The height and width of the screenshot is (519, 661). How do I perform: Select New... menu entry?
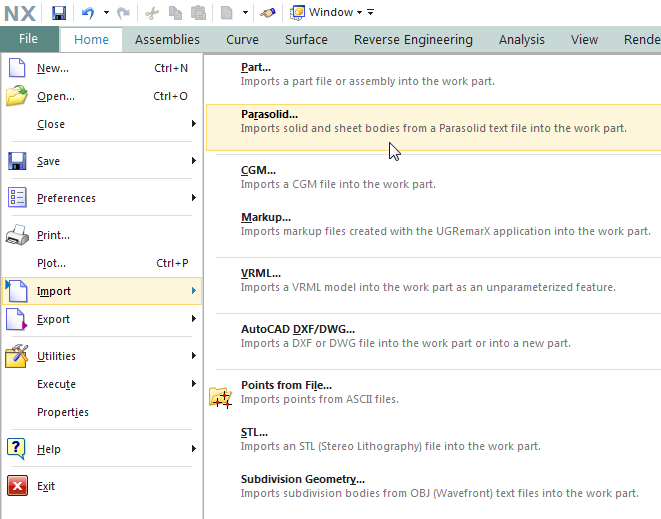pos(102,68)
